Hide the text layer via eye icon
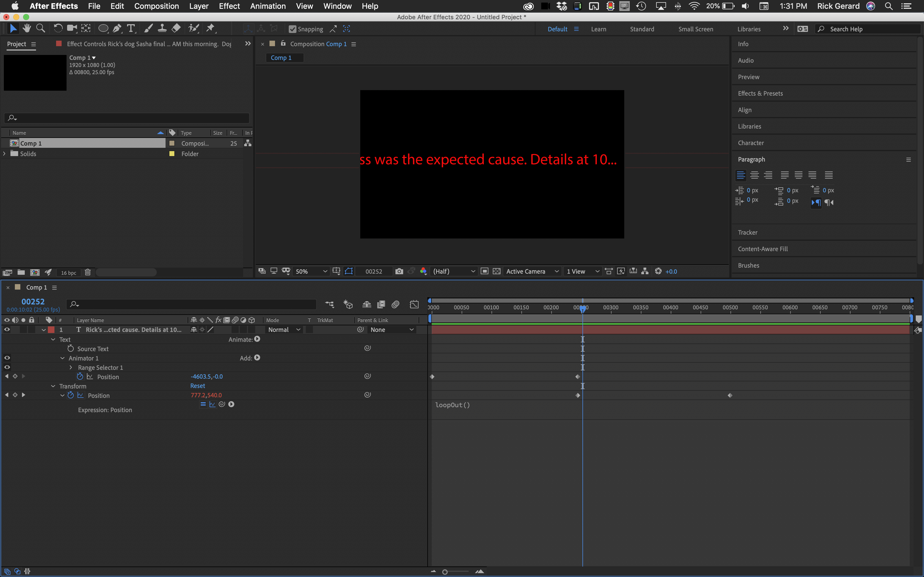 7,330
